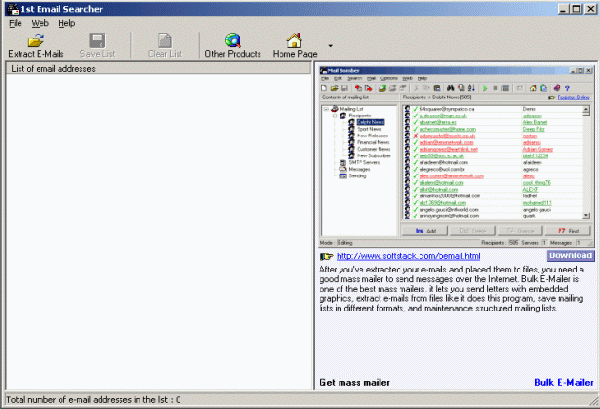This screenshot has width=600, height=409.
Task: Click the Home Page house icon
Action: pos(294,40)
